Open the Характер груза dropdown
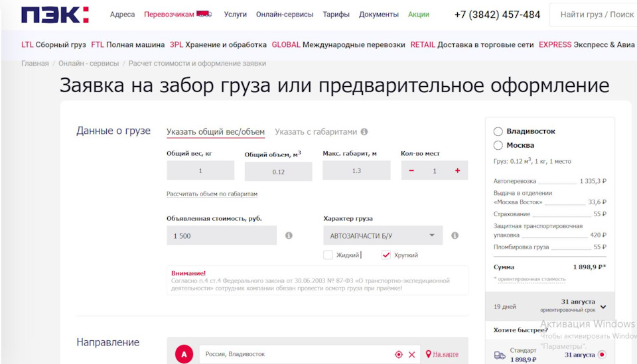 [383, 235]
